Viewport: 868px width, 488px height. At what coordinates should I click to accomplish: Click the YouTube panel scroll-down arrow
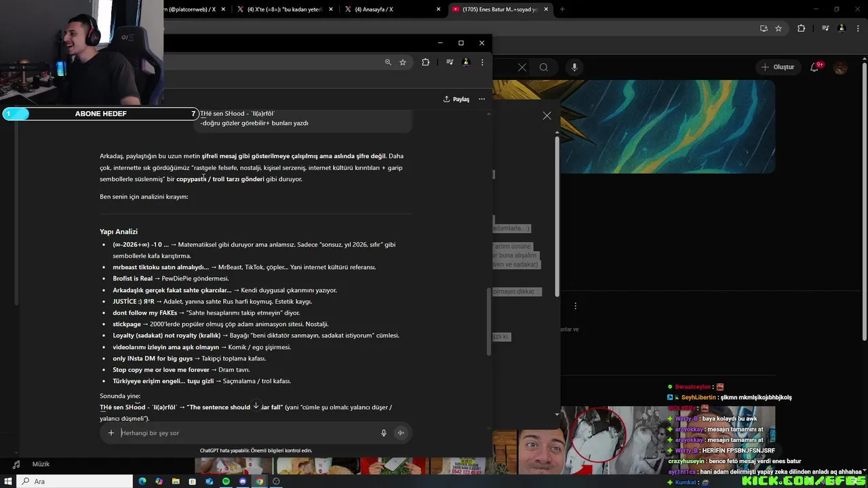[x=557, y=414]
